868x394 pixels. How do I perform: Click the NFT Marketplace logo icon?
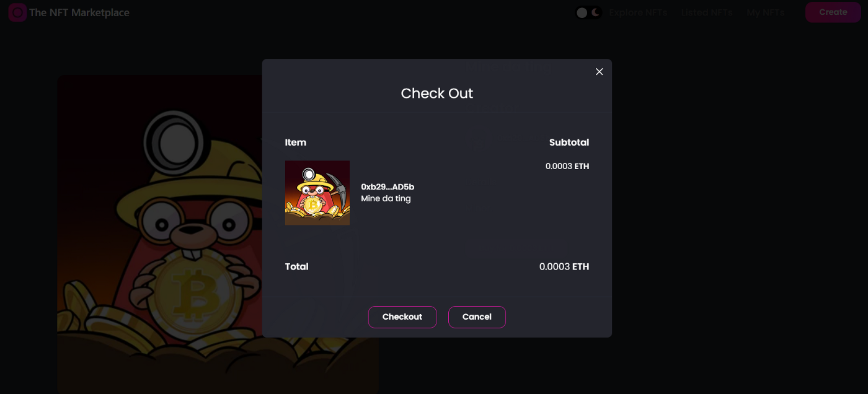[x=17, y=12]
